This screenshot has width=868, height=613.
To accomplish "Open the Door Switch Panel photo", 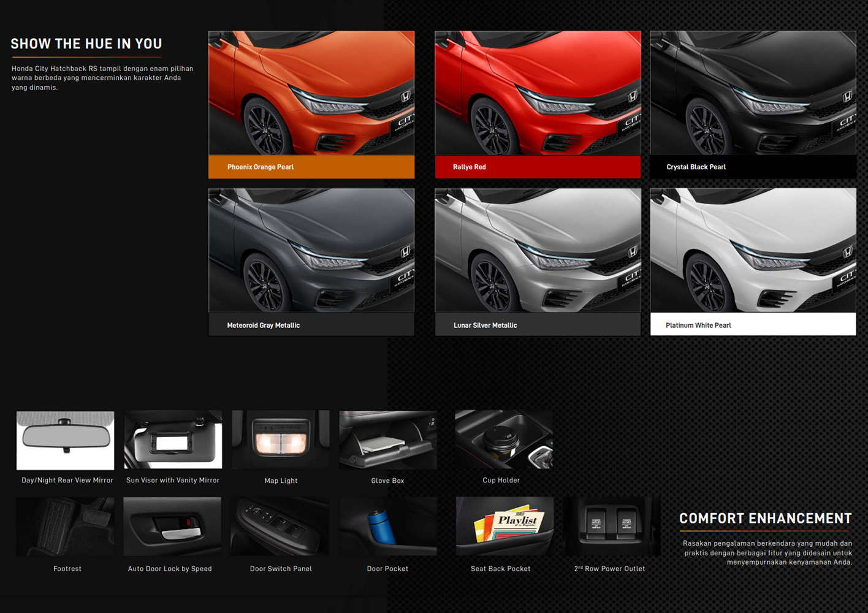I will pos(280,527).
